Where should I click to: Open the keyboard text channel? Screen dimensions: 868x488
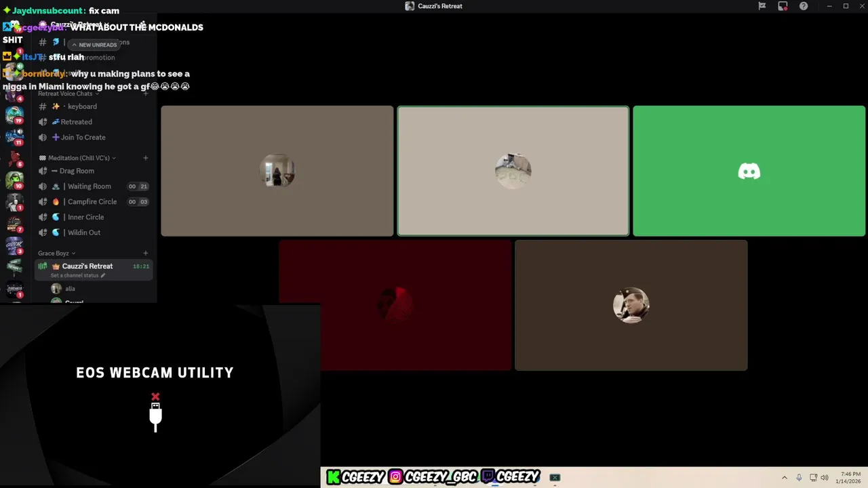pos(94,106)
